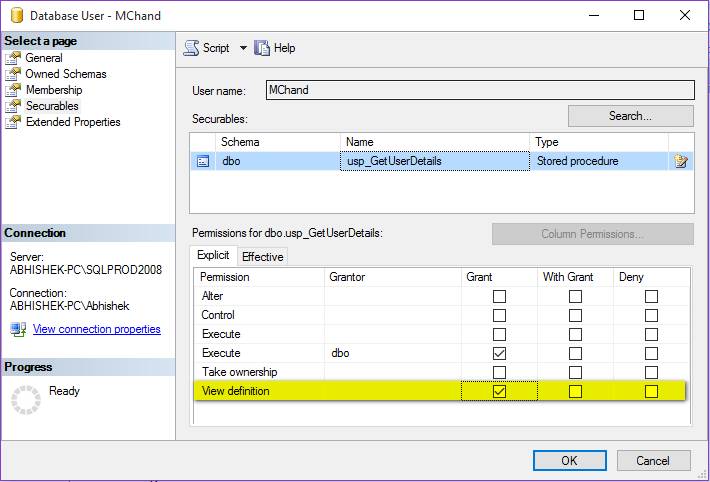Select the dbo schema cell
710x482 pixels.
pyautogui.click(x=278, y=161)
